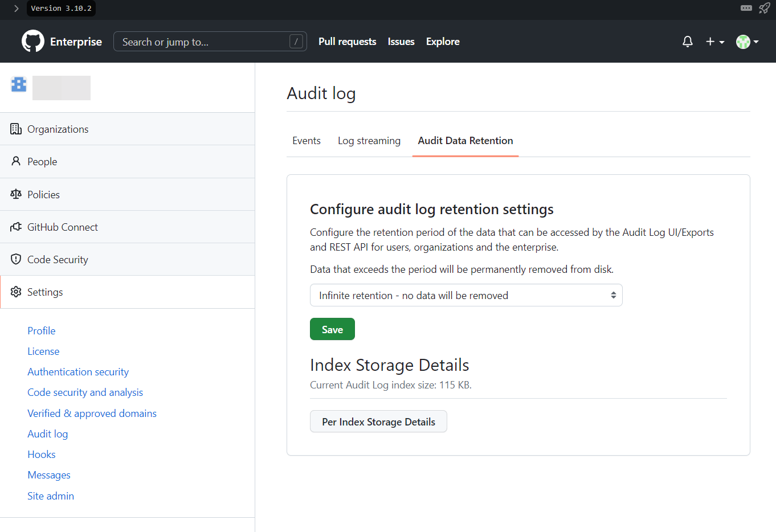Open the Site admin link
This screenshot has width=776, height=532.
point(51,496)
